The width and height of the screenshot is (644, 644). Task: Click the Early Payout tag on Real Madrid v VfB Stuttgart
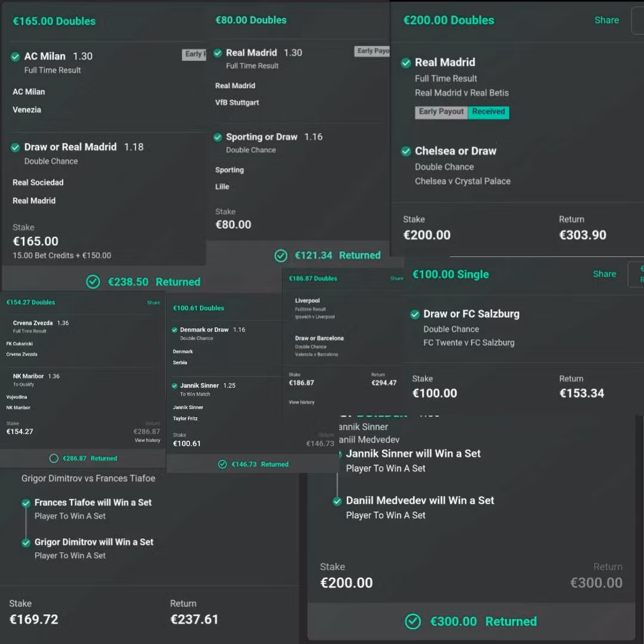coord(371,51)
